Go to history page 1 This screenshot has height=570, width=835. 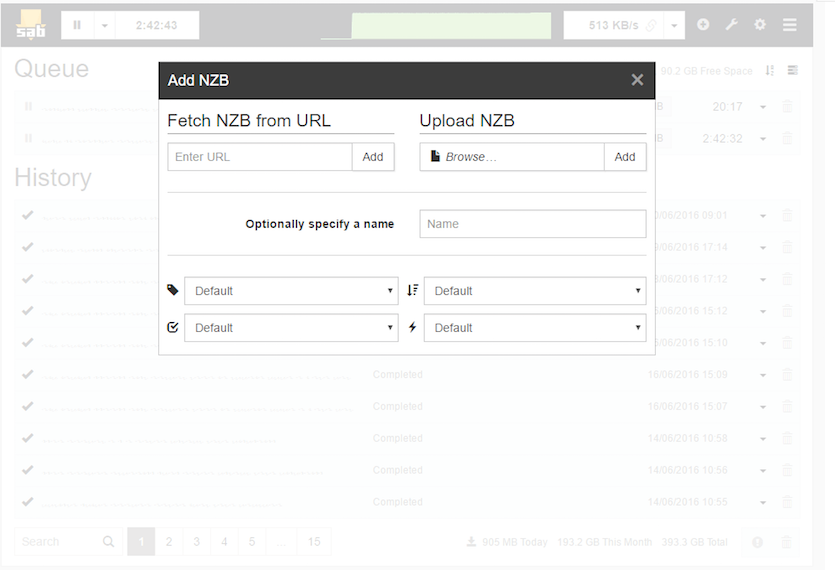[141, 542]
